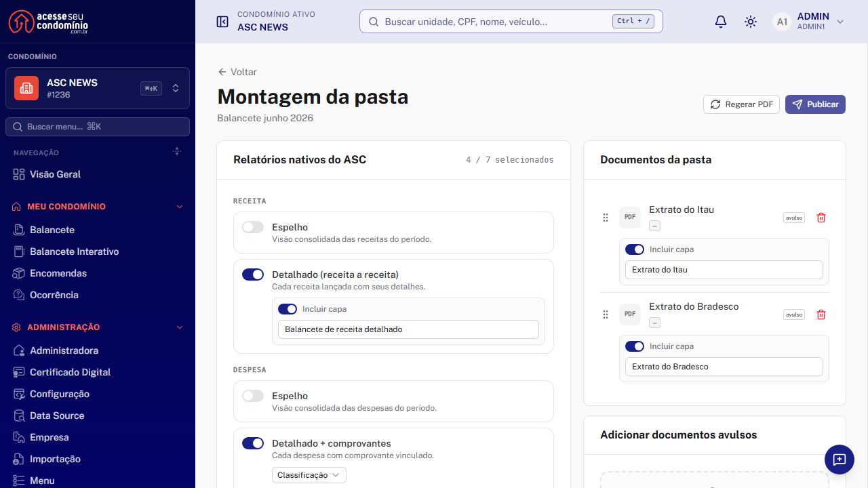
Task: Click the Extrato do Bradesco collapse badge
Action: pyautogui.click(x=654, y=323)
